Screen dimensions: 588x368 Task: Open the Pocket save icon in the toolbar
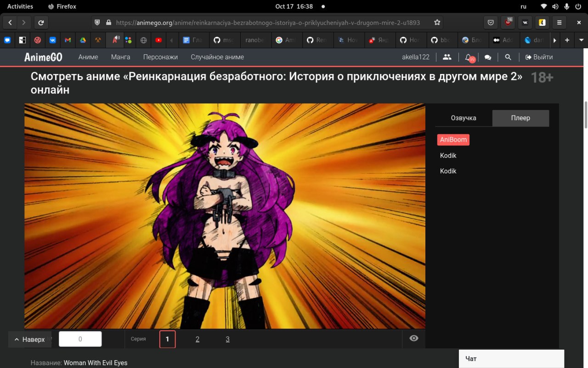tap(491, 22)
